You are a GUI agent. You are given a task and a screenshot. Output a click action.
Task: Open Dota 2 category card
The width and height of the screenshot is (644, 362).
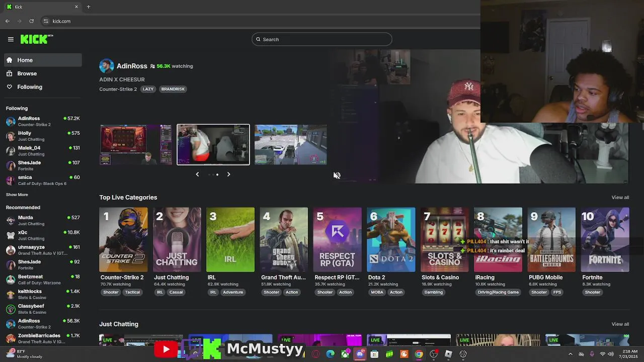tap(391, 240)
